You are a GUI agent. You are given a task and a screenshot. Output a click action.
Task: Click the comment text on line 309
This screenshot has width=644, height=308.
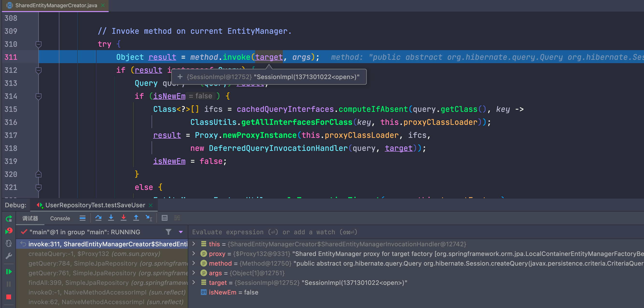click(195, 31)
